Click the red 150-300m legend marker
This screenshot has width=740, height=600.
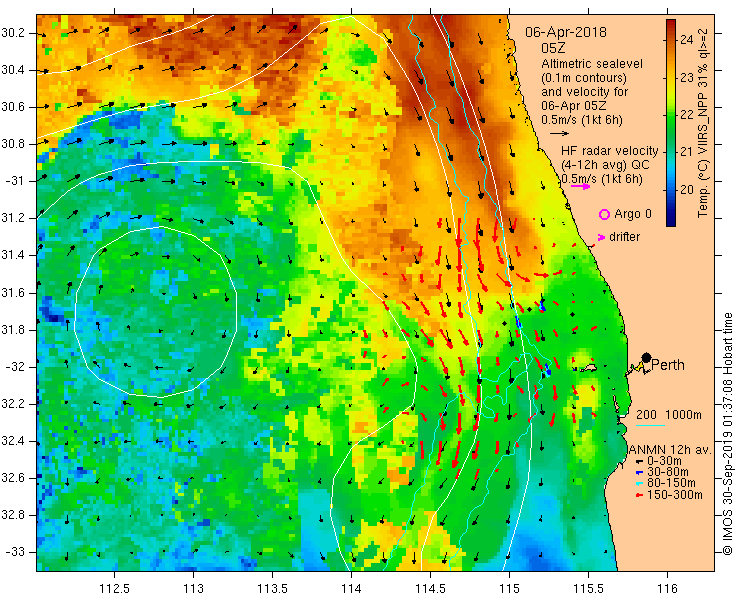(639, 495)
